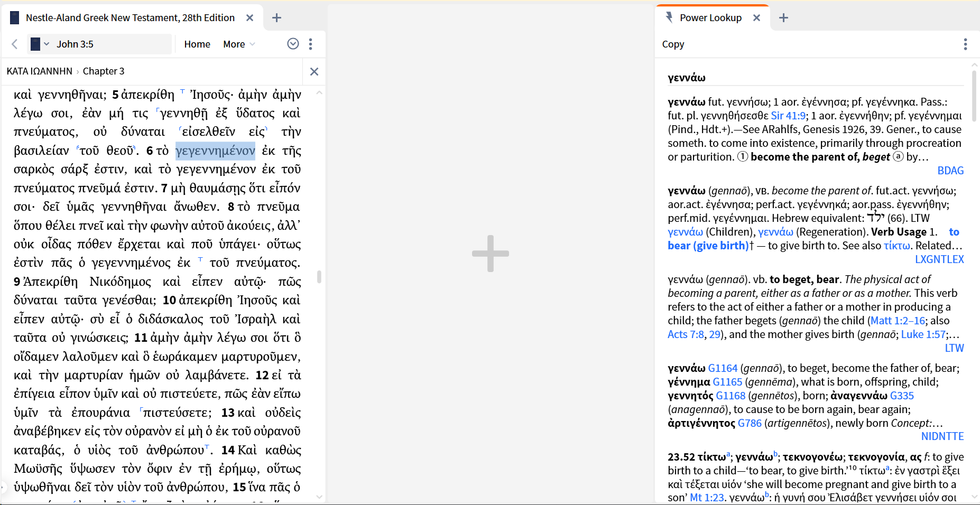Image resolution: width=980 pixels, height=505 pixels.
Task: Open the Acts 7:8 reference link
Action: [686, 334]
